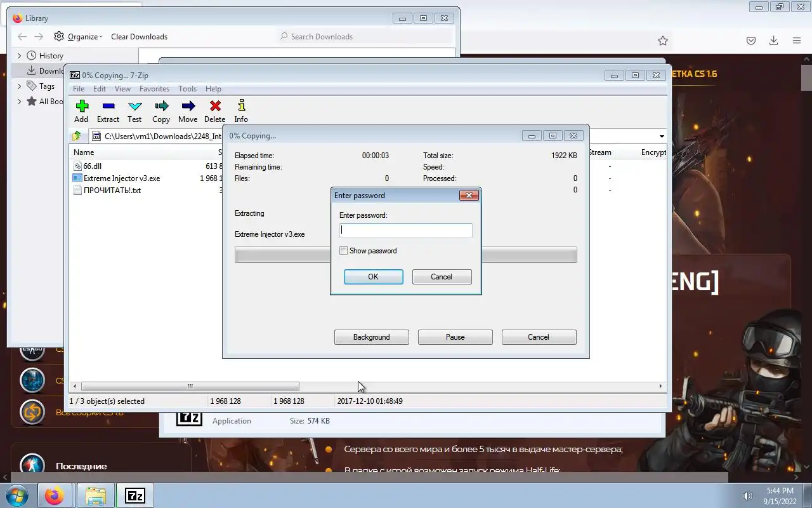Click the Firefox icon in the taskbar
The width and height of the screenshot is (812, 508).
click(55, 495)
